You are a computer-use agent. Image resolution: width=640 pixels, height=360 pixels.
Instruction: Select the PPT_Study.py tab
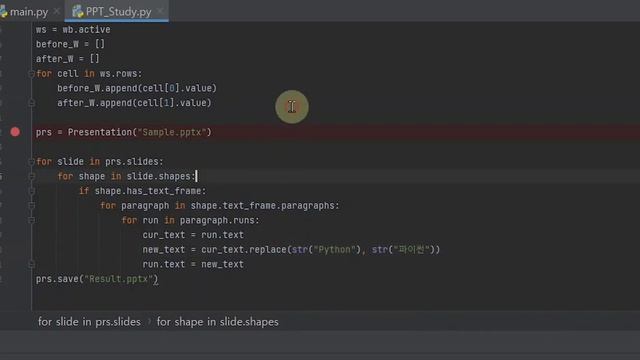[x=118, y=12]
